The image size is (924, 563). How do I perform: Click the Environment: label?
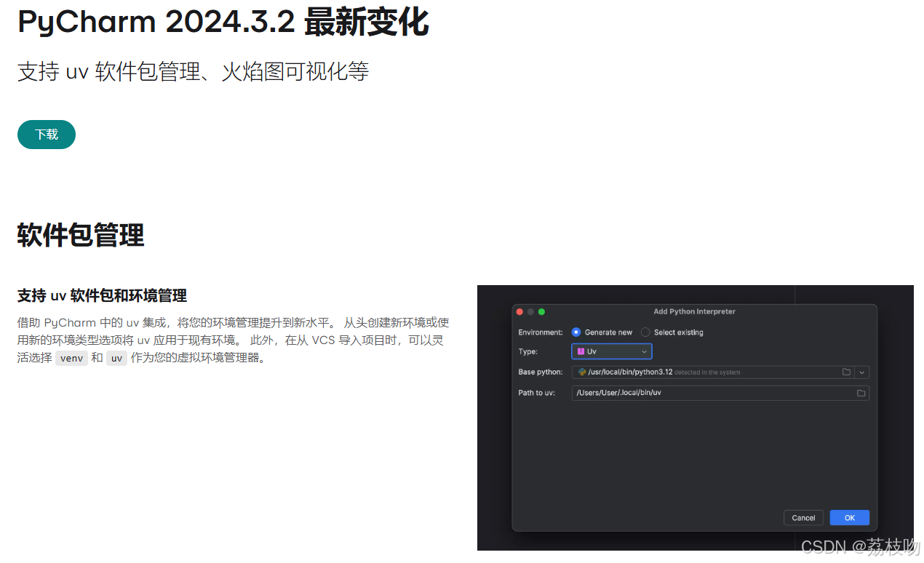pos(541,332)
